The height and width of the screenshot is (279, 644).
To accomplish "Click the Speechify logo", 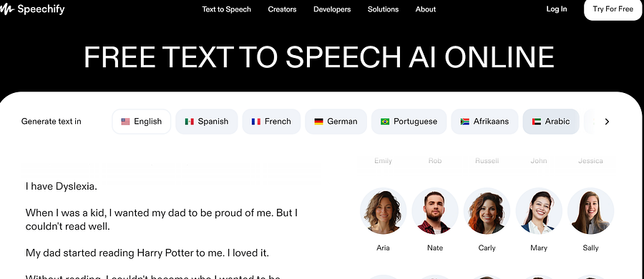I will (x=32, y=9).
